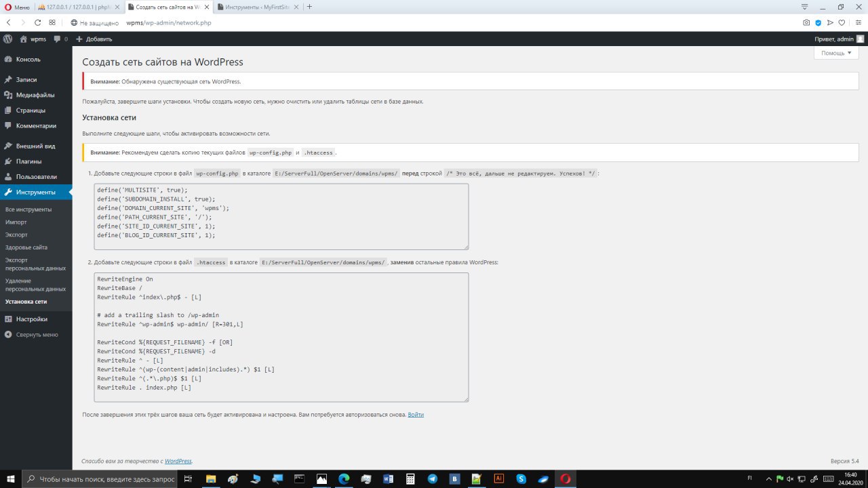The width and height of the screenshot is (868, 488).
Task: Open Медиафайлы in the sidebar
Action: click(36, 95)
